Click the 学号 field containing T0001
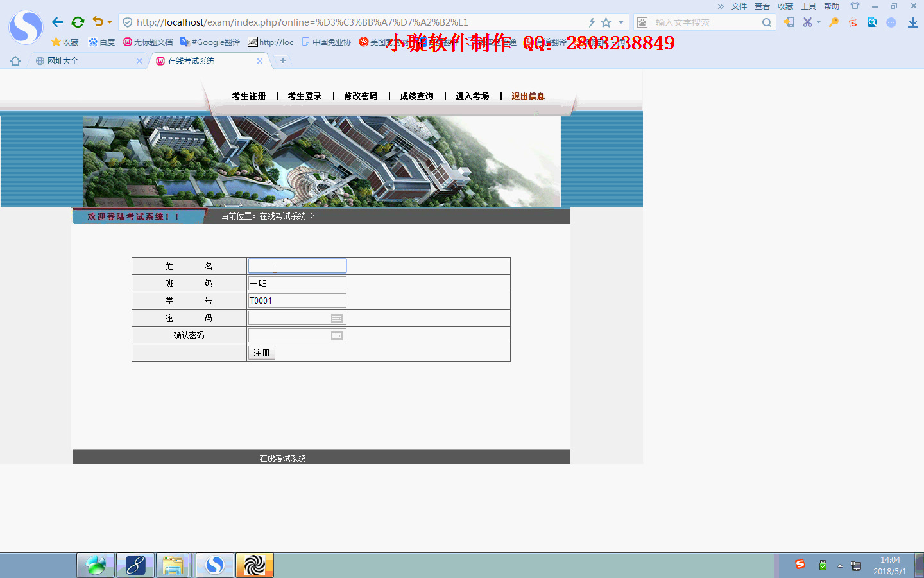Viewport: 924px width, 578px height. (x=297, y=301)
